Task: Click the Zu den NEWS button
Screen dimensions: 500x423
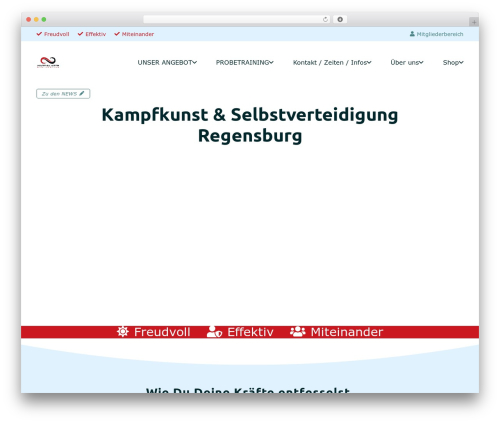Action: tap(63, 94)
